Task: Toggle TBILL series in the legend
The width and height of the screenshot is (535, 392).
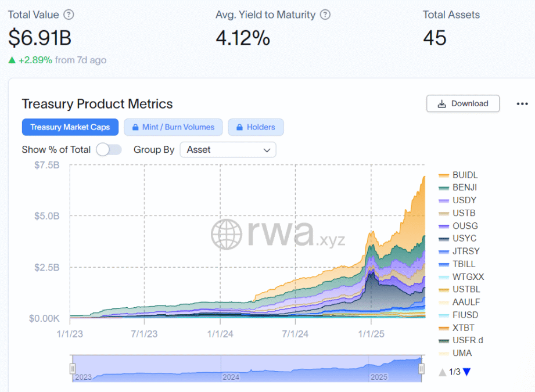Action: point(457,264)
